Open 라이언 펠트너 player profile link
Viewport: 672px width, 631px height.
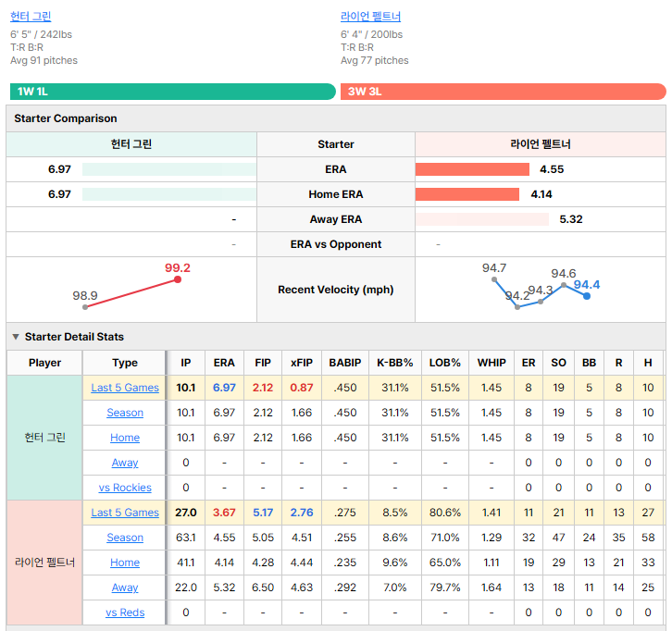(x=370, y=17)
